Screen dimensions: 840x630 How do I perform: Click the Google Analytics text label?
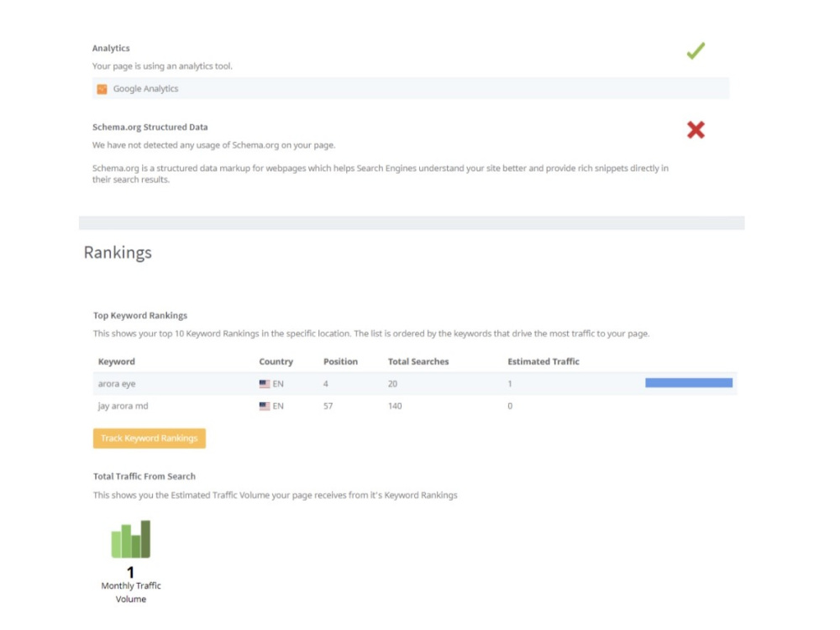(x=145, y=89)
